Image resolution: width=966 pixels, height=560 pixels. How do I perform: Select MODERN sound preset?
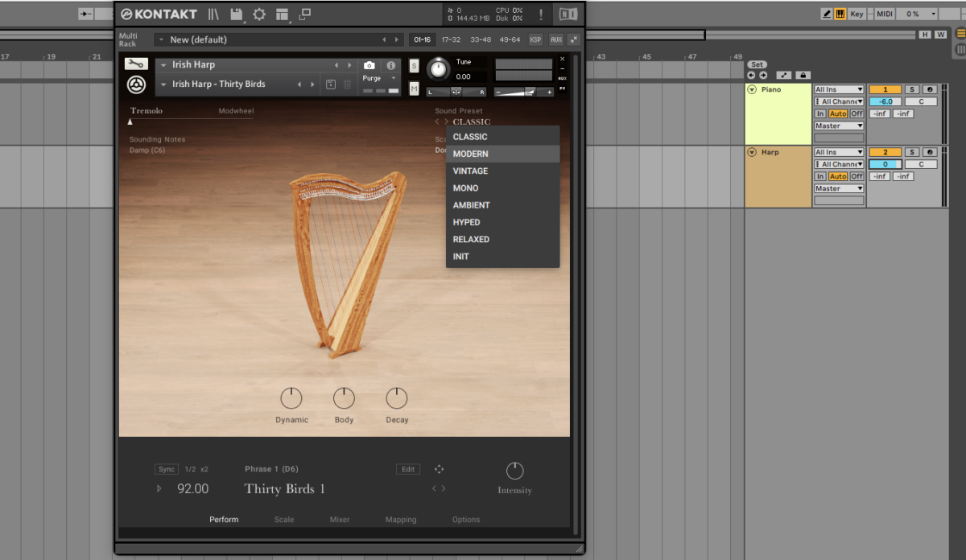[503, 154]
